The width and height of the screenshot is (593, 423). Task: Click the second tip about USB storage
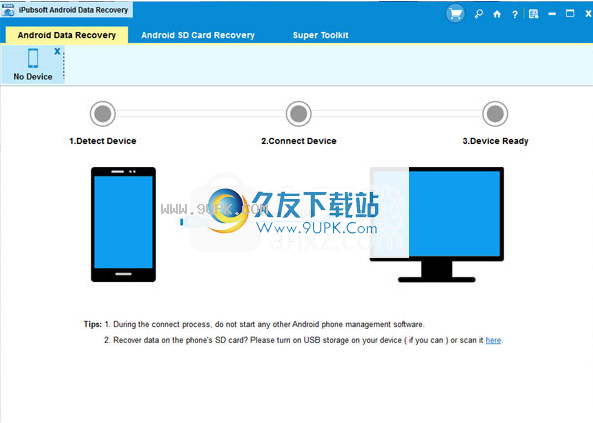coord(303,340)
